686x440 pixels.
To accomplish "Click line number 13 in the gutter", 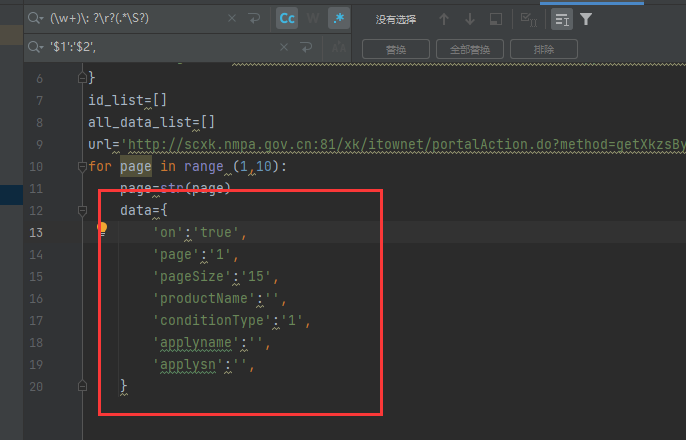I will pos(36,233).
